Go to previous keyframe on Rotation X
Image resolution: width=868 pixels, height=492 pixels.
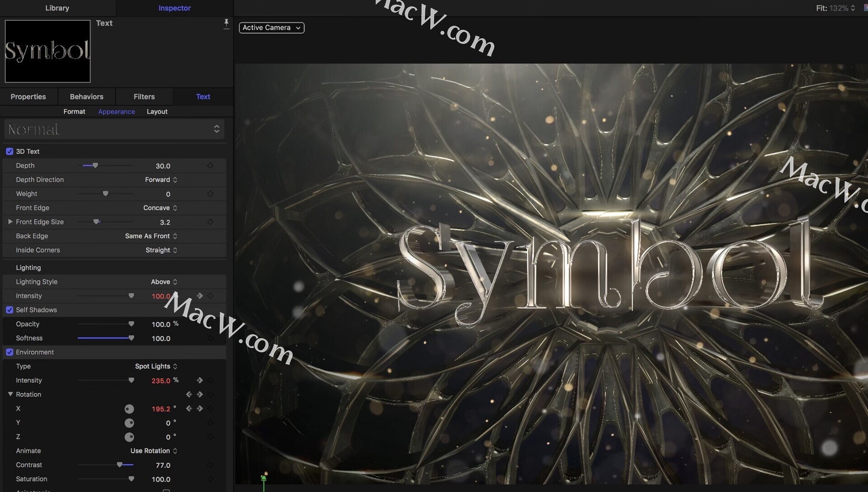[x=189, y=409]
